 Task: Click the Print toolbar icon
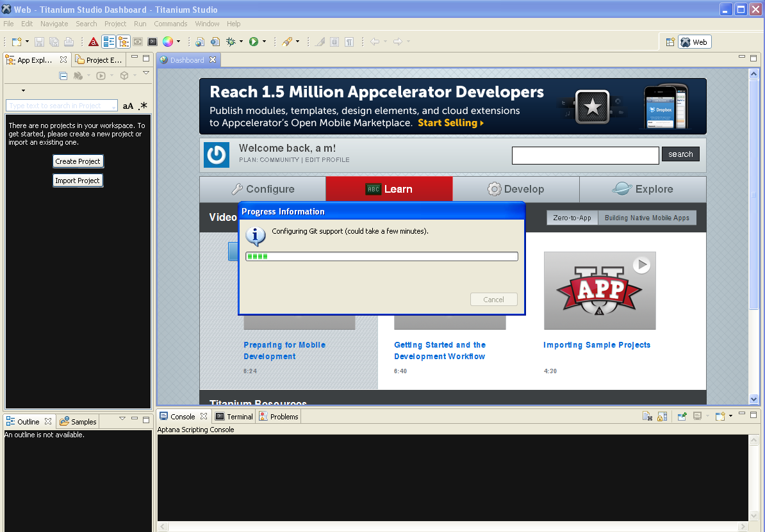tap(69, 42)
